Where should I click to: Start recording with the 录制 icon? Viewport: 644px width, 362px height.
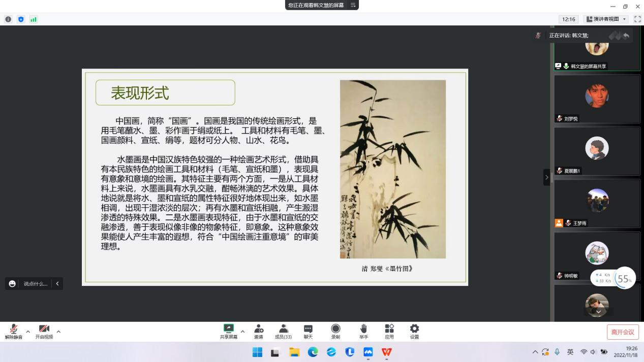pos(335,331)
